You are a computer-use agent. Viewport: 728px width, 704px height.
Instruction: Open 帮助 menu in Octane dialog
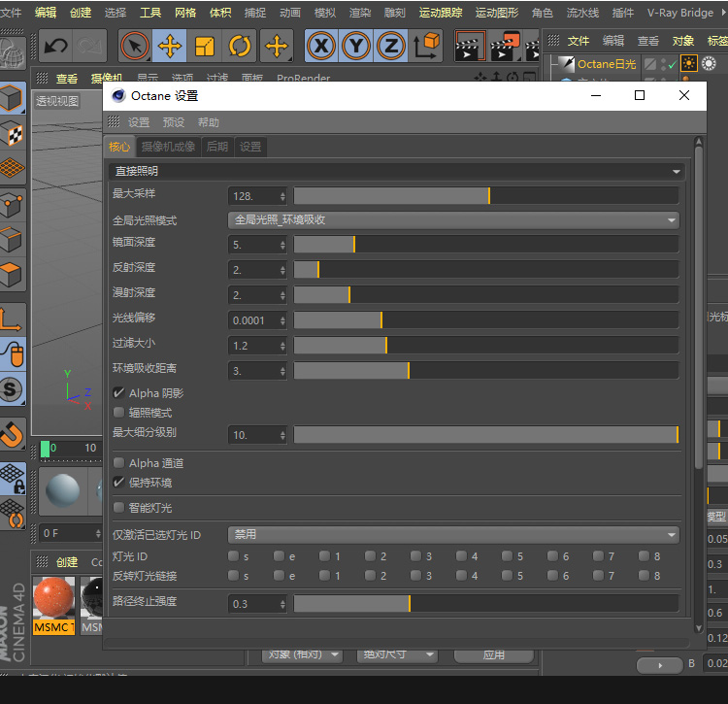pyautogui.click(x=208, y=122)
